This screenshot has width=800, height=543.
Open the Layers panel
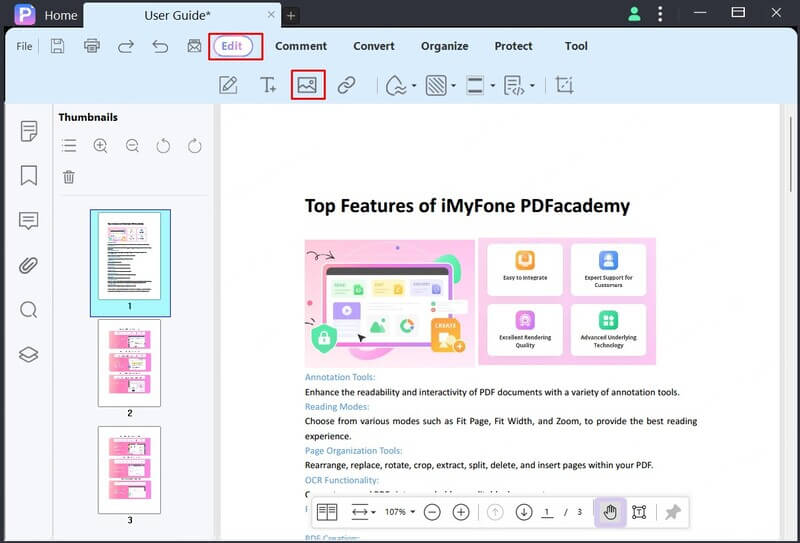[x=29, y=354]
